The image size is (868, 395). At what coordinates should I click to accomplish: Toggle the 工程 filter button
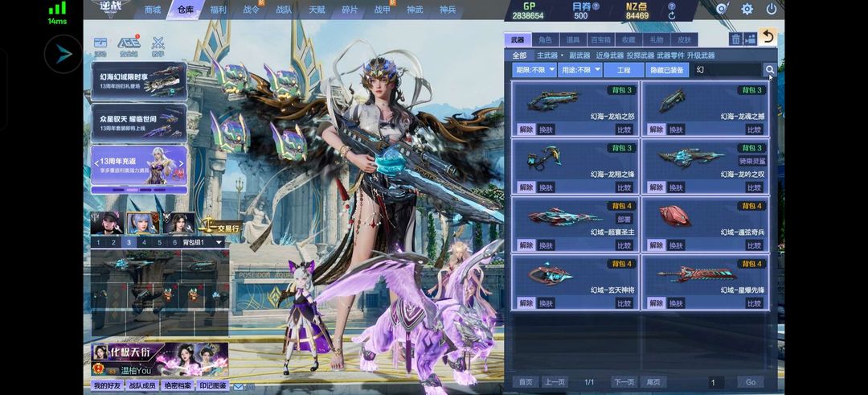tap(624, 70)
